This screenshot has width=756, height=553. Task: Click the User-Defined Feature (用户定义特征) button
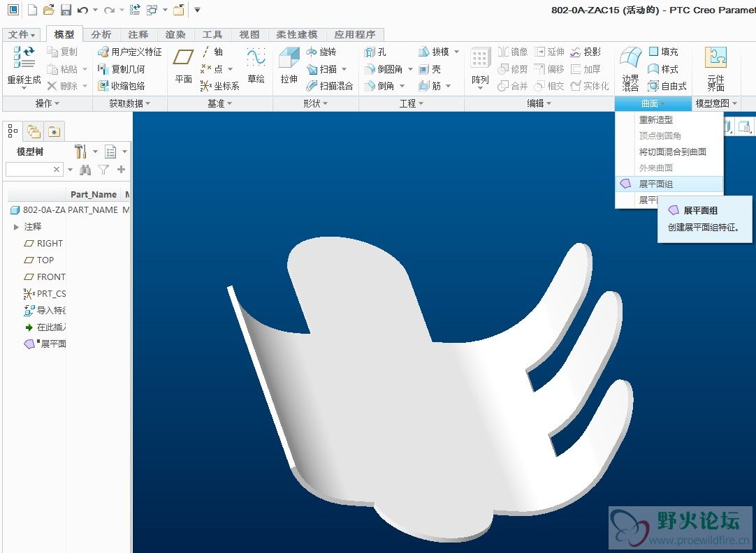pos(130,52)
